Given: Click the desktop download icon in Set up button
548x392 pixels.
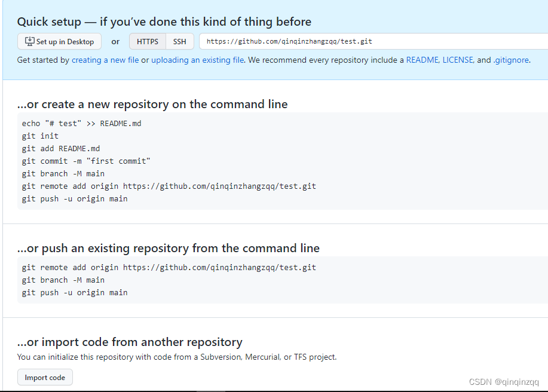Looking at the screenshot, I should point(30,42).
